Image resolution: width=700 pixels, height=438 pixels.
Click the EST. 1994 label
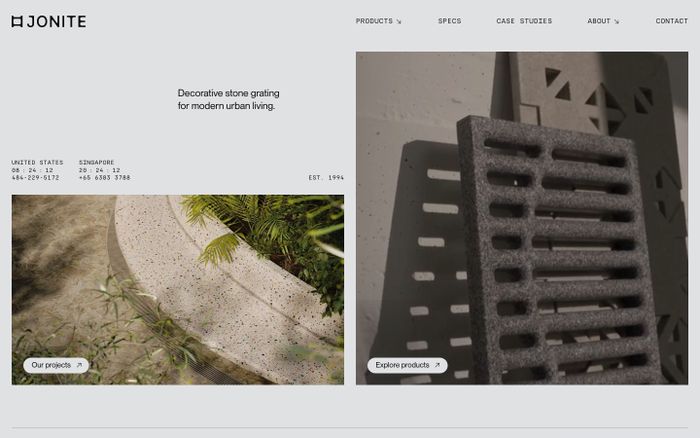[326, 178]
